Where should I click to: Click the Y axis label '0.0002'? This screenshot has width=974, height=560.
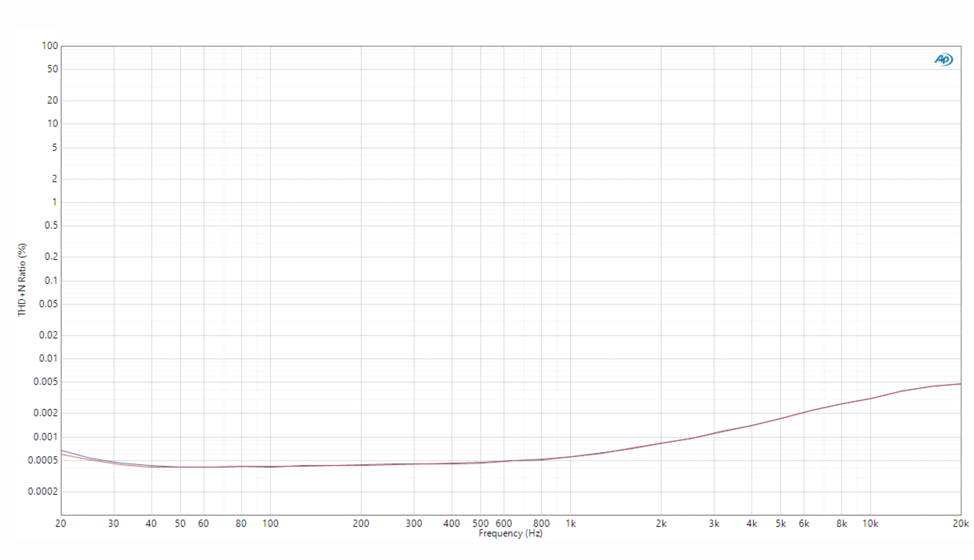coord(43,492)
